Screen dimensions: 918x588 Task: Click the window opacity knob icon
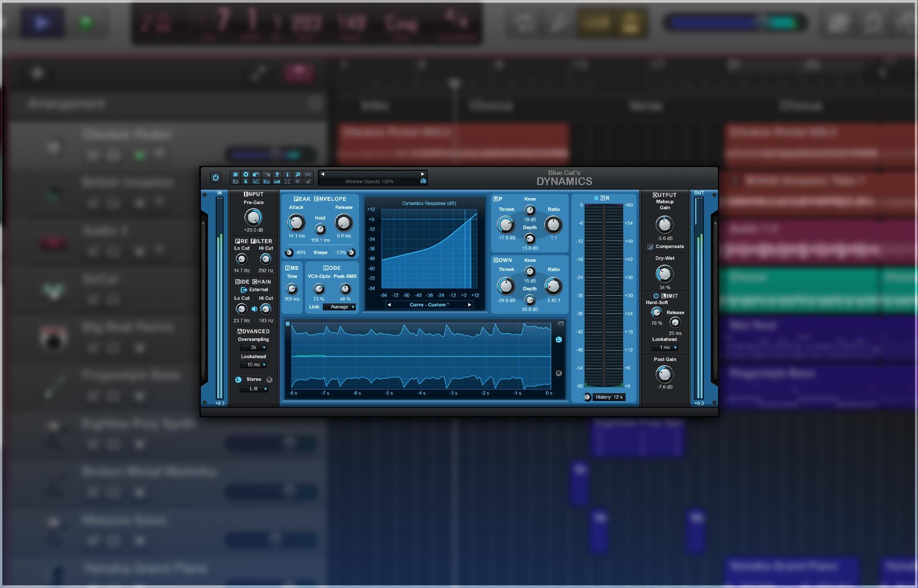[x=423, y=182]
